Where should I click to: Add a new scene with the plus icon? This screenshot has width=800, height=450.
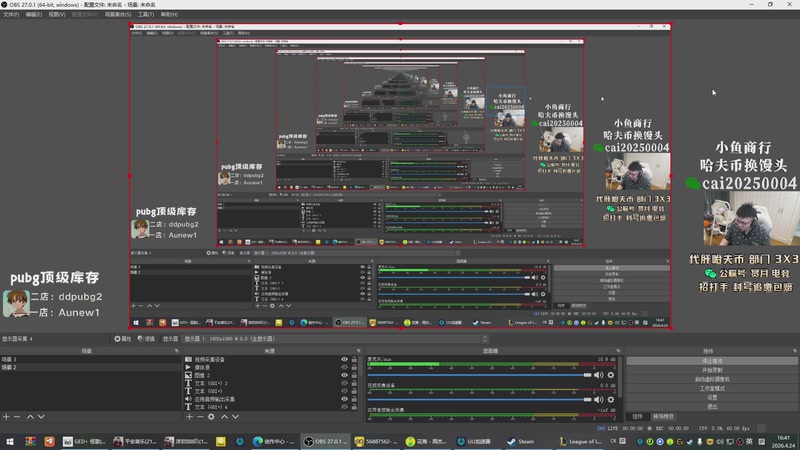click(x=6, y=417)
